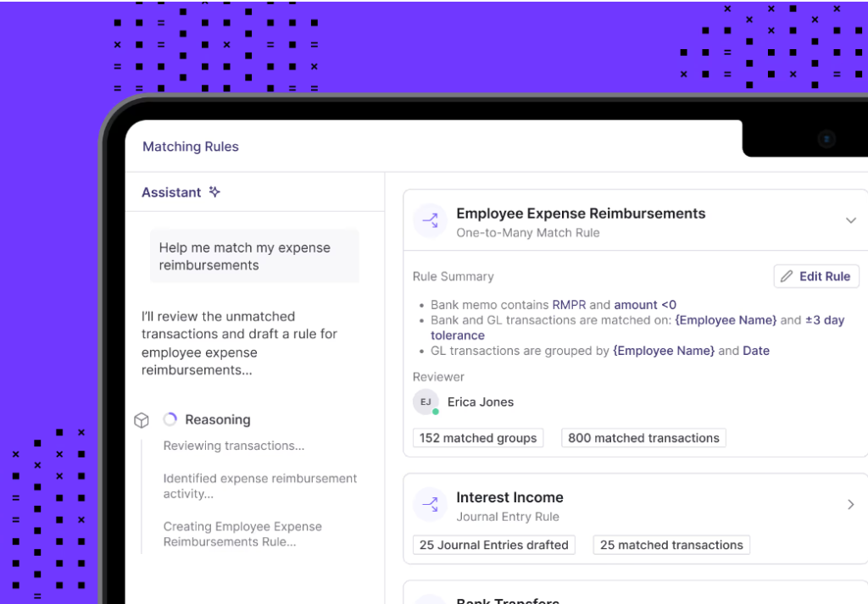Open the 800 matched transactions badge

[x=643, y=438]
